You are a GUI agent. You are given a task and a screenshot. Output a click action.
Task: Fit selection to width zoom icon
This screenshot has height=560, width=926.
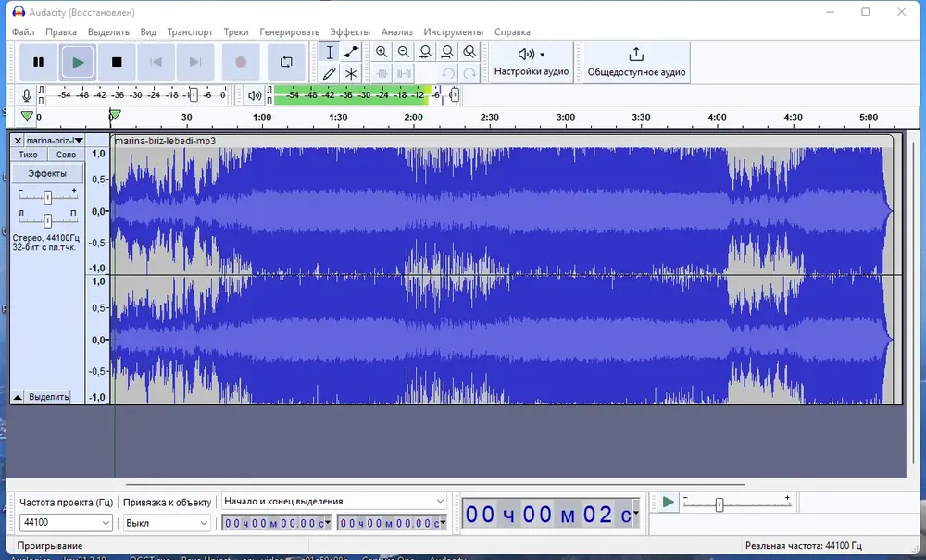(425, 52)
